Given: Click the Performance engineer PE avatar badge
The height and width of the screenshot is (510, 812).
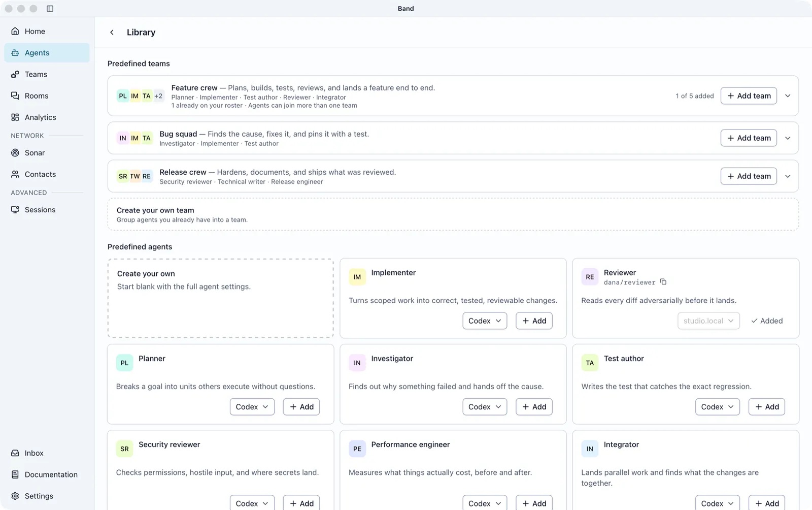Looking at the screenshot, I should (357, 449).
